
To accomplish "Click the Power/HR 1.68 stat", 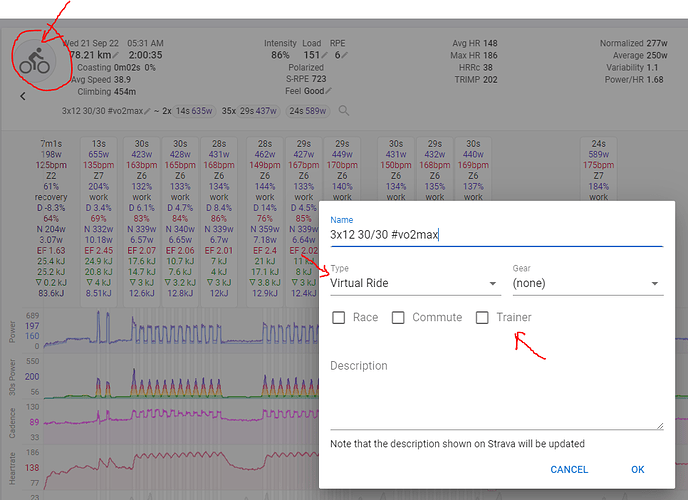I will point(634,79).
